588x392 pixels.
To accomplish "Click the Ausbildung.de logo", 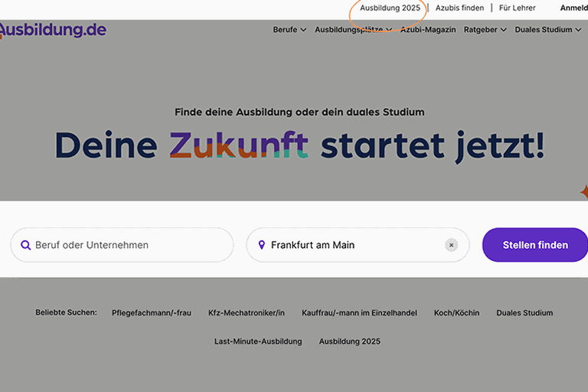I will 52,30.
